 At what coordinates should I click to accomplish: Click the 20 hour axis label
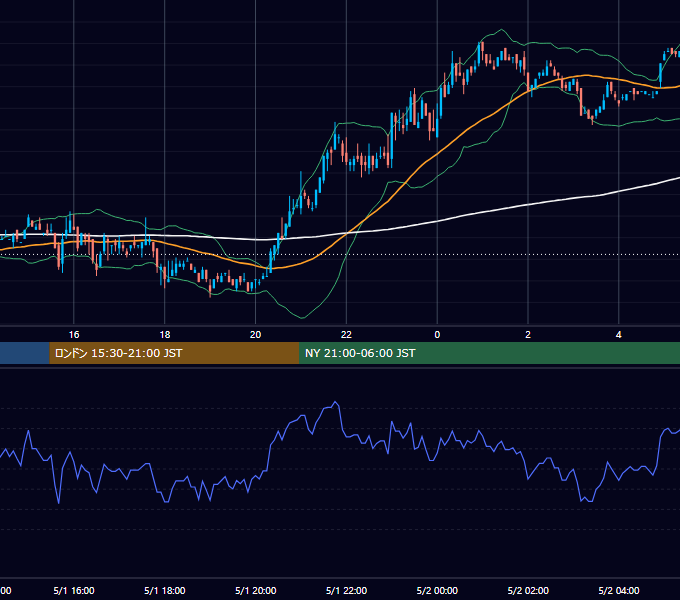click(255, 335)
